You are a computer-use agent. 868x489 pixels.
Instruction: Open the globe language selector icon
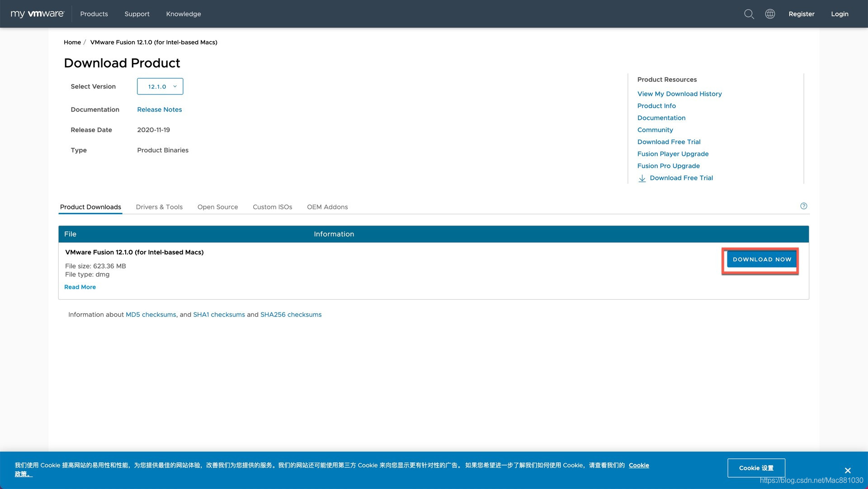click(770, 14)
